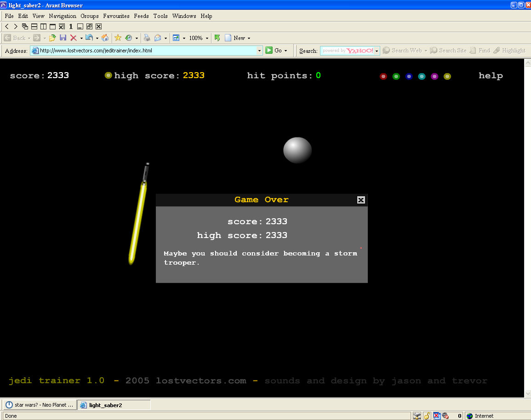Open mail envelope icon
The height and width of the screenshot is (420, 531).
click(x=158, y=38)
